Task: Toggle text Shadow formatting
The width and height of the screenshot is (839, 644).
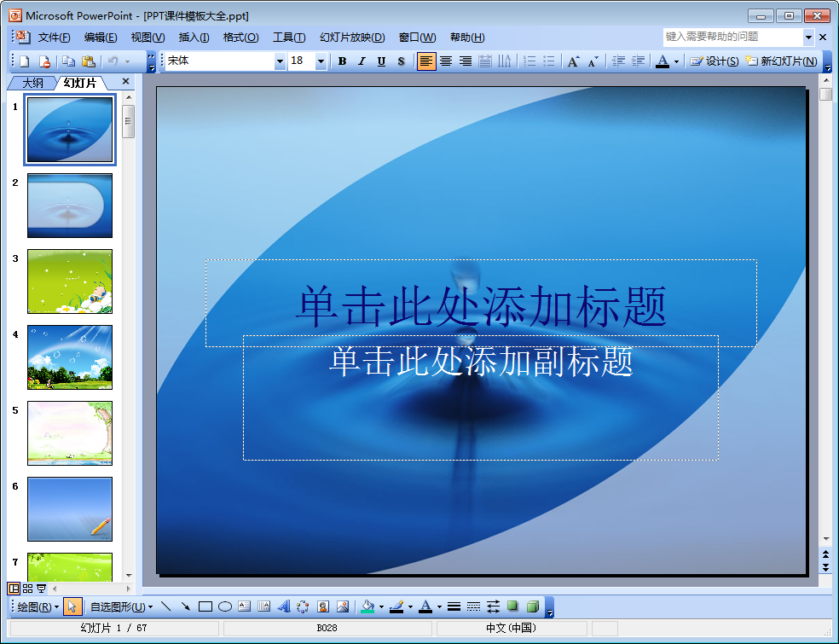Action: point(402,61)
